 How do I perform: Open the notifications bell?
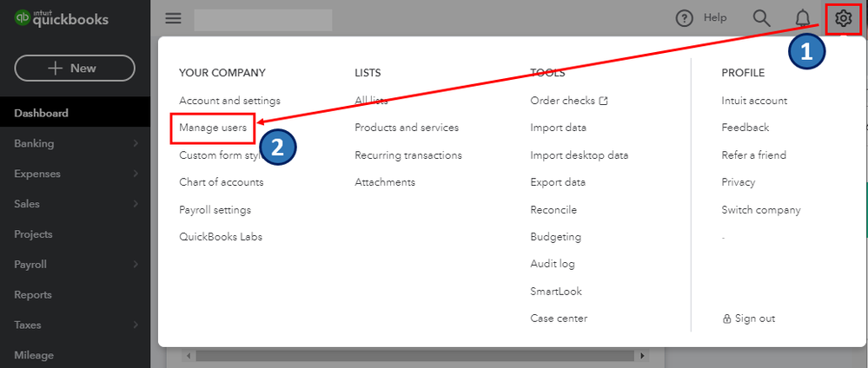[803, 18]
